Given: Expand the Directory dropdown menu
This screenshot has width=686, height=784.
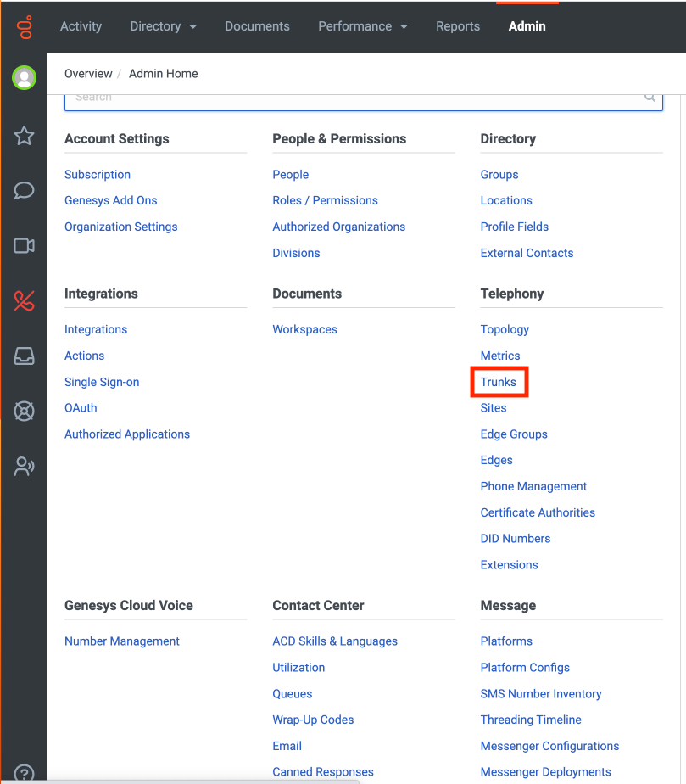Looking at the screenshot, I should (x=163, y=26).
